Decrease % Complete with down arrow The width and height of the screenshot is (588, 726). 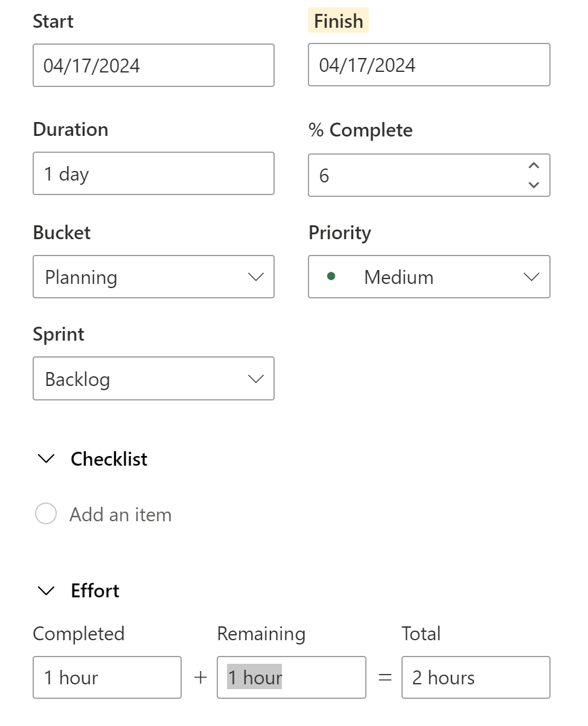(x=533, y=185)
